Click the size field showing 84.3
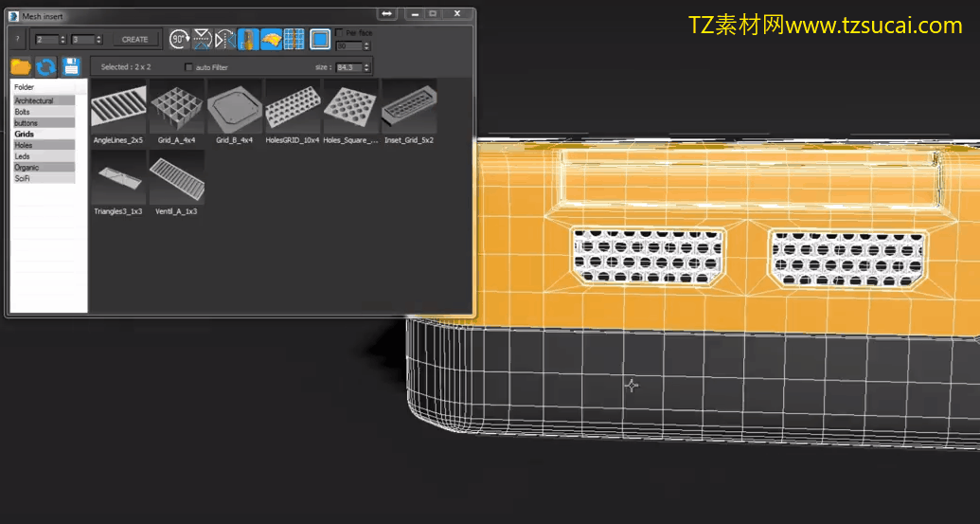This screenshot has height=524, width=980. coord(348,67)
